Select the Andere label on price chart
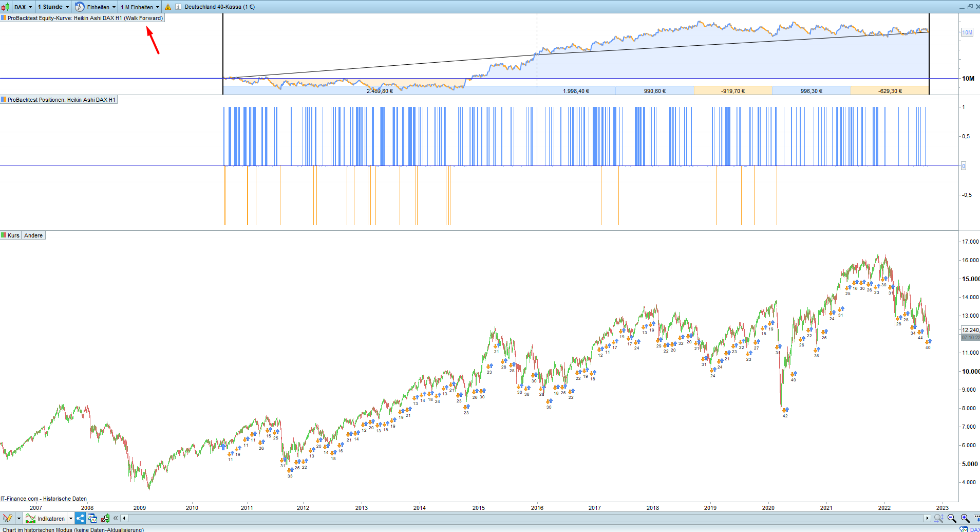 [33, 235]
